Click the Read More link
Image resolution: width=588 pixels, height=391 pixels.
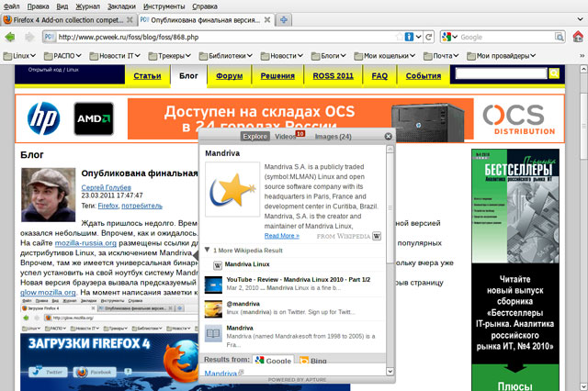coord(280,236)
